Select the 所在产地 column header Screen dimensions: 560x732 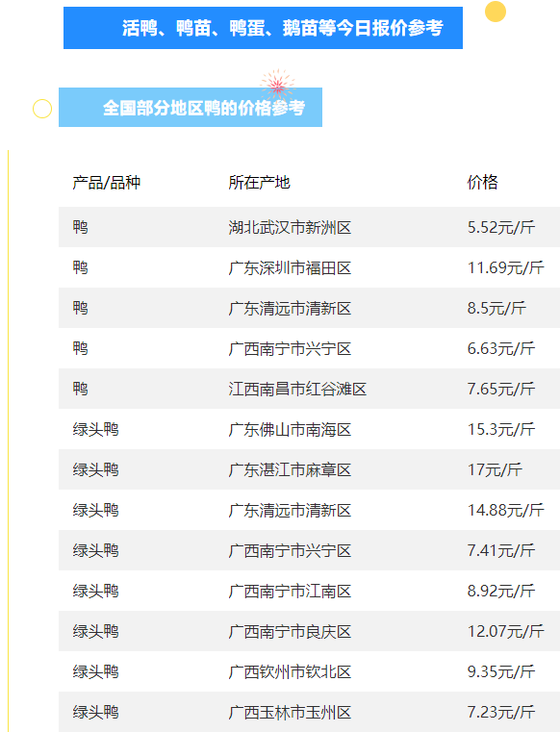(x=259, y=182)
